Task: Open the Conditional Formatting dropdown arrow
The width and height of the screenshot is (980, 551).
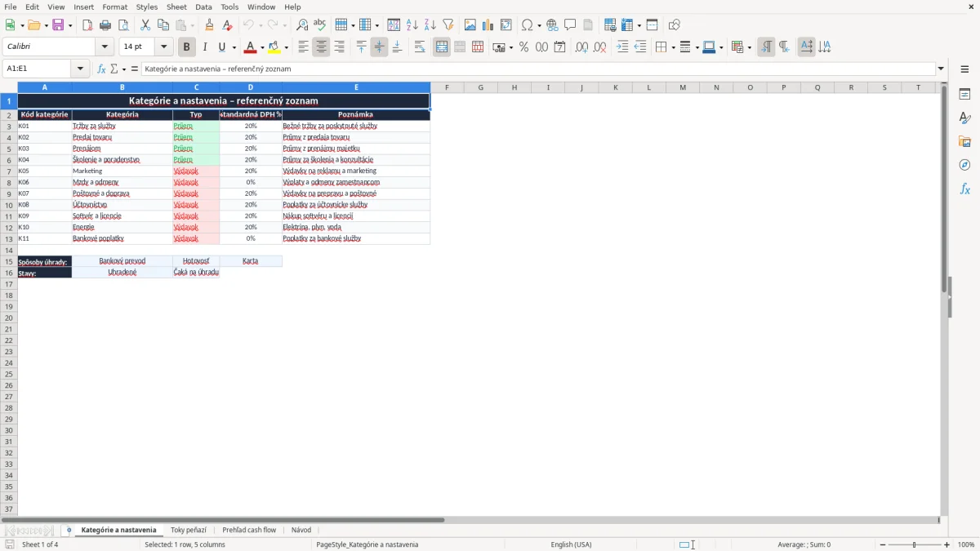Action: click(x=749, y=47)
